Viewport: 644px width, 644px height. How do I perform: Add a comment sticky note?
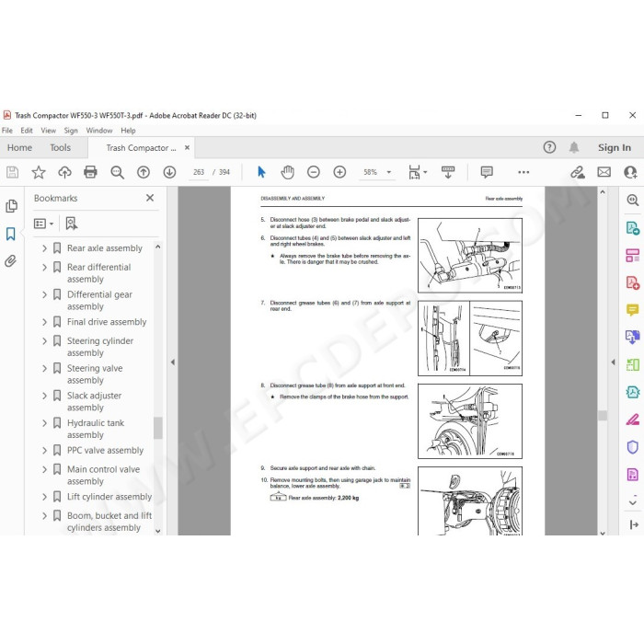[487, 172]
